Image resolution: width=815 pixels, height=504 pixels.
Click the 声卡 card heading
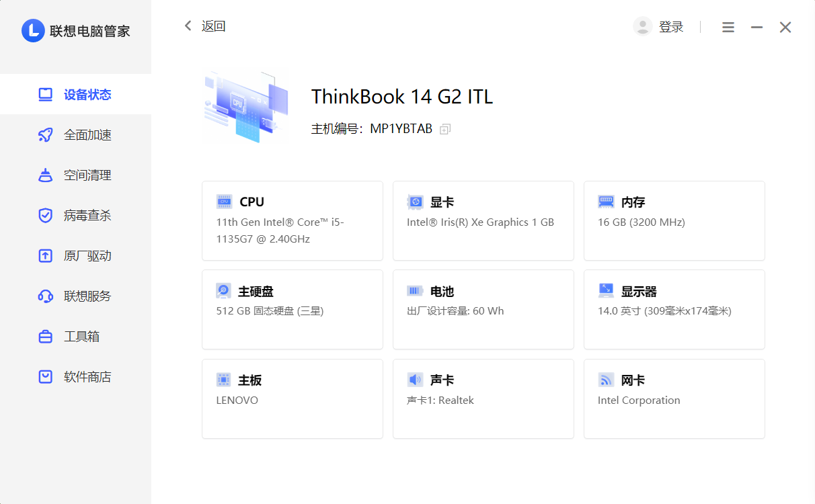[442, 380]
